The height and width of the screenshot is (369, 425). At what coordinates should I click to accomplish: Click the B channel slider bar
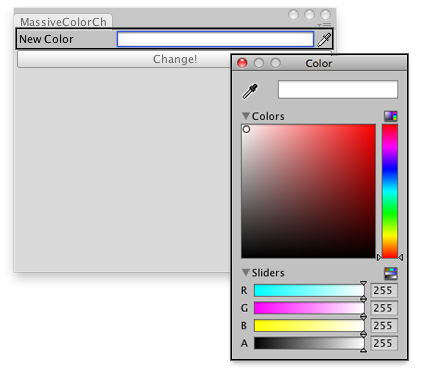(x=309, y=325)
